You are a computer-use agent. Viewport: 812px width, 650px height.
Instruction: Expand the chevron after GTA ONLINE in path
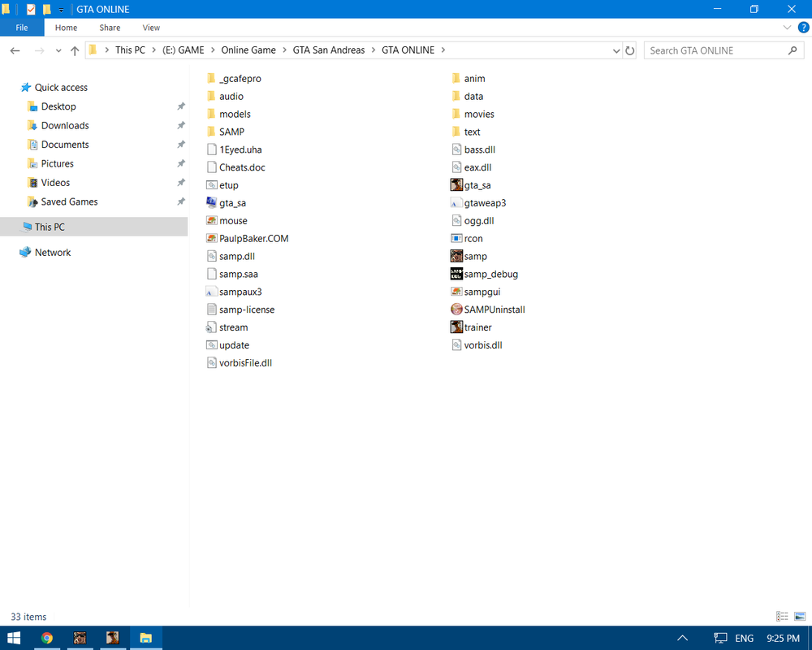pyautogui.click(x=443, y=50)
